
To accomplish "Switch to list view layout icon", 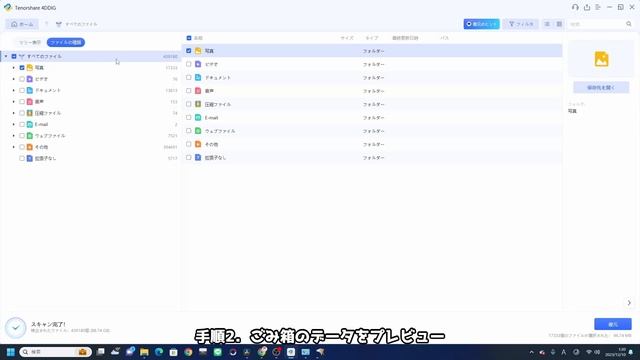I will tap(547, 24).
